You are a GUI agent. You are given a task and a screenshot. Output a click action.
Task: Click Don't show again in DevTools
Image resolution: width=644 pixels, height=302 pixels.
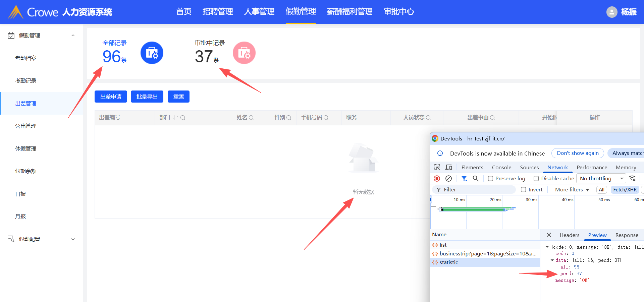point(578,153)
